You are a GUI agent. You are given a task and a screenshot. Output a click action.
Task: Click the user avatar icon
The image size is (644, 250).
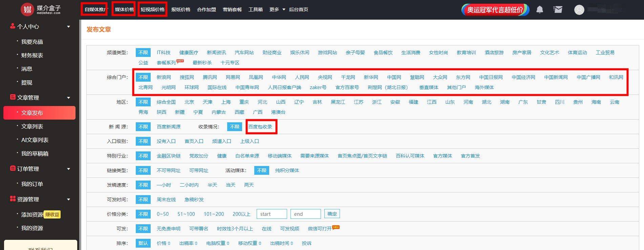pyautogui.click(x=579, y=10)
